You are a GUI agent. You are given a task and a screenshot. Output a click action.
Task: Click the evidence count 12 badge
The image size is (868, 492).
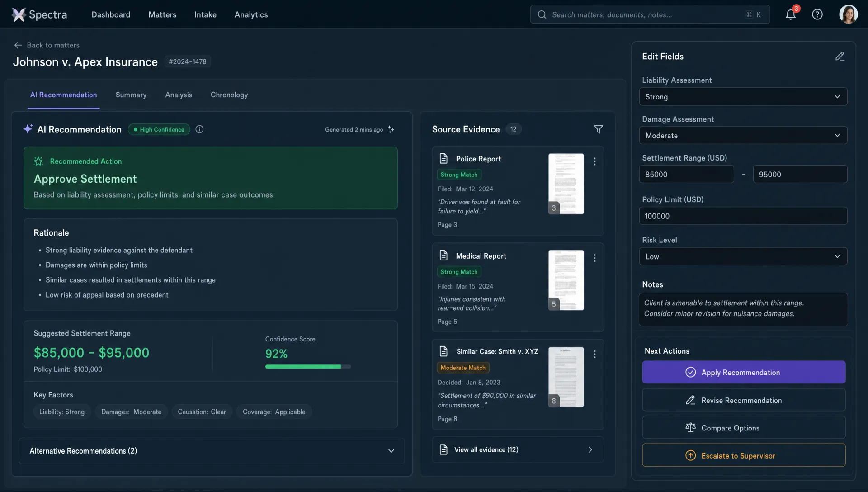pyautogui.click(x=514, y=129)
